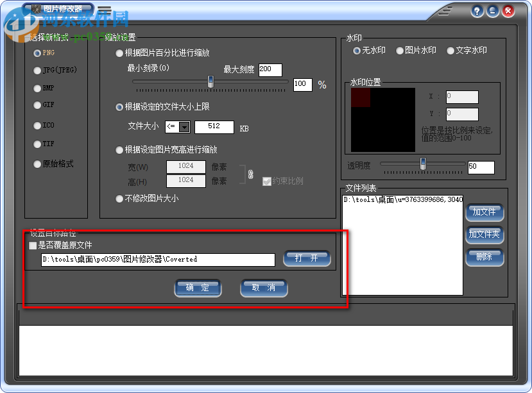Click the target path Coverted input field
The width and height of the screenshot is (532, 393).
(x=158, y=260)
